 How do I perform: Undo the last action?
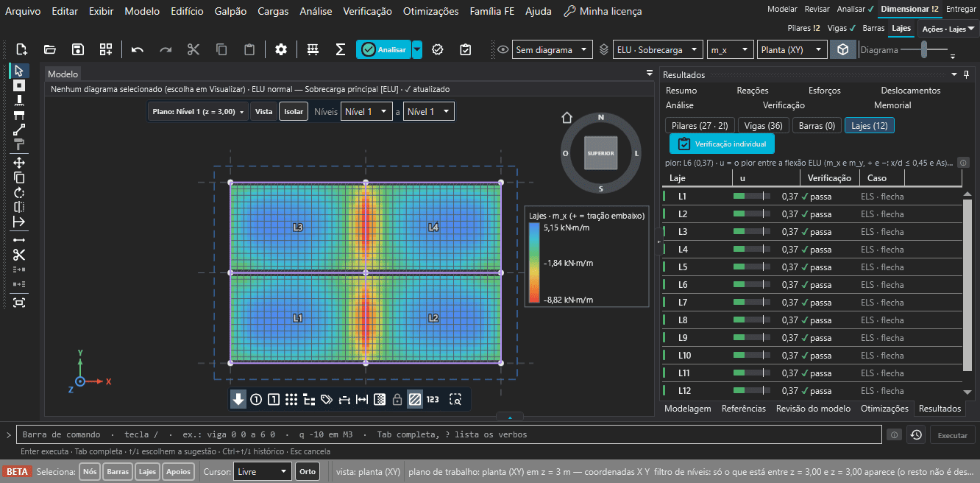138,49
